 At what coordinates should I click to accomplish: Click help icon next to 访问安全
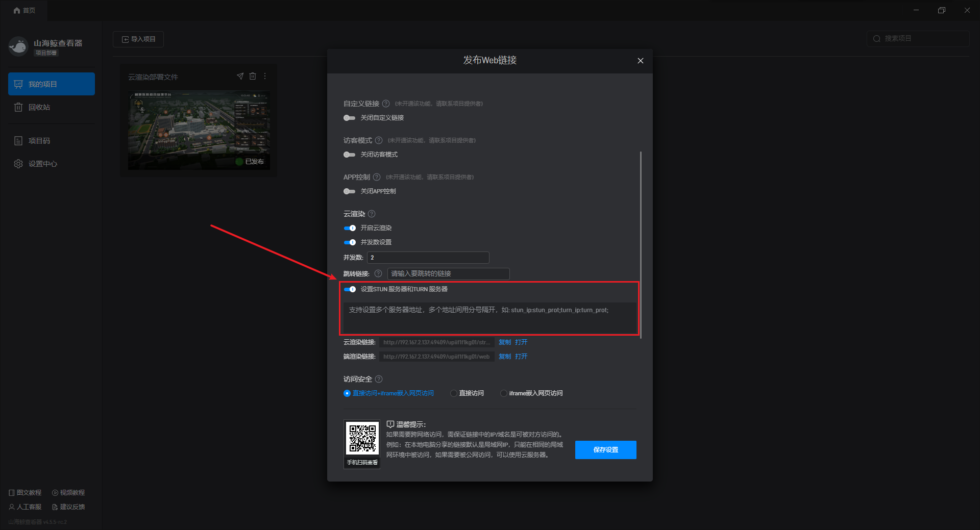click(x=379, y=379)
